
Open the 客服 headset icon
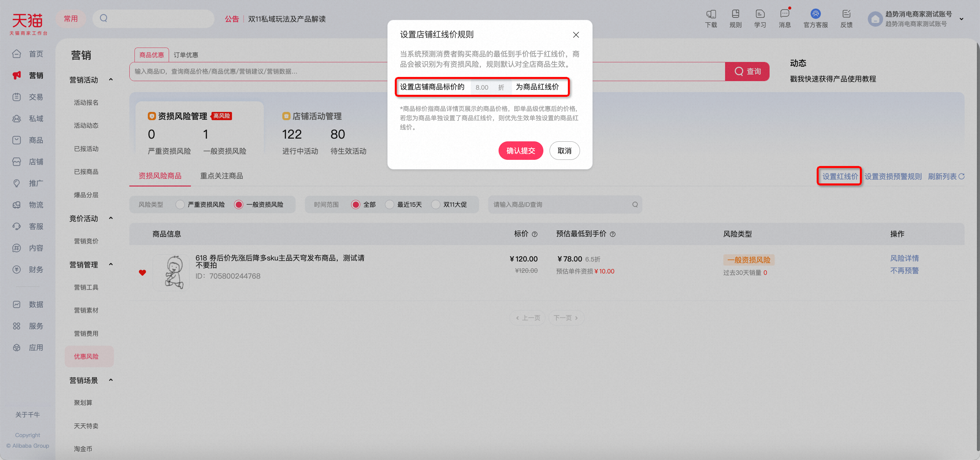(16, 226)
